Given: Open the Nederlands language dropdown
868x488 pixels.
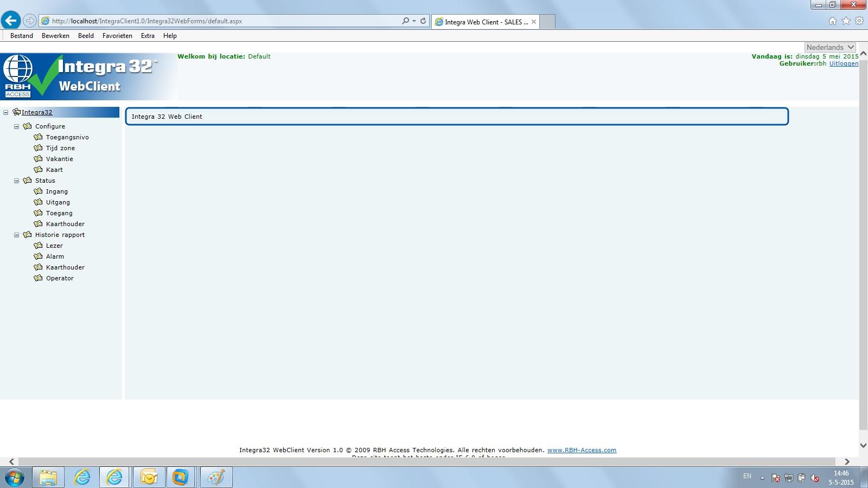Looking at the screenshot, I should 830,47.
